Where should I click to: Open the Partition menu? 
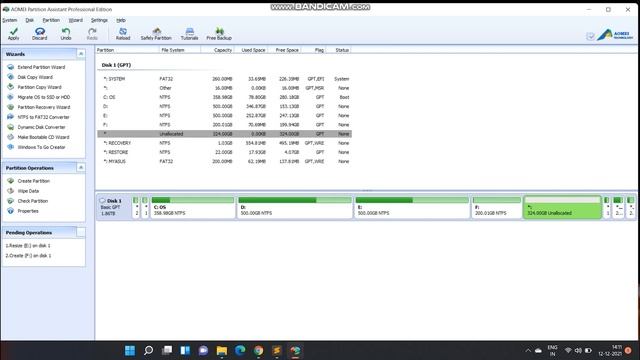click(x=51, y=20)
